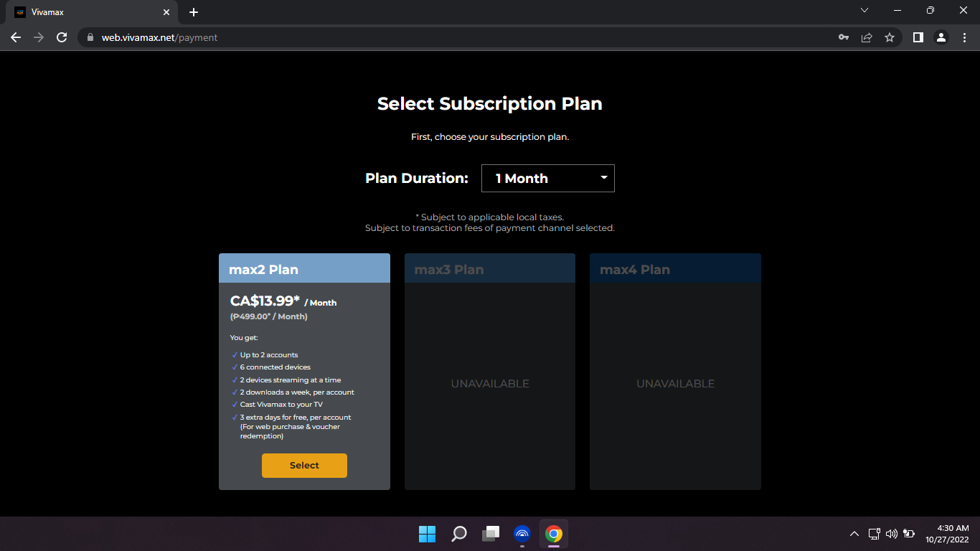Click the 'Plan Duration:' label

click(417, 179)
